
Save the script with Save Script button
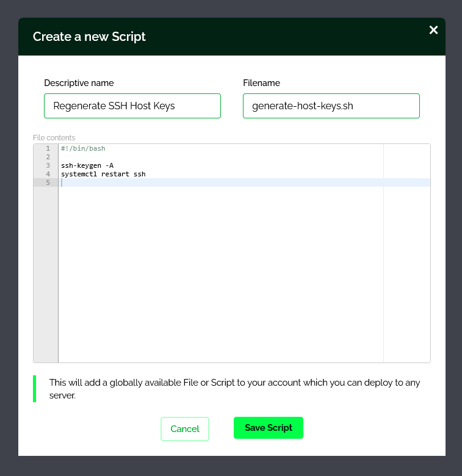(x=269, y=428)
